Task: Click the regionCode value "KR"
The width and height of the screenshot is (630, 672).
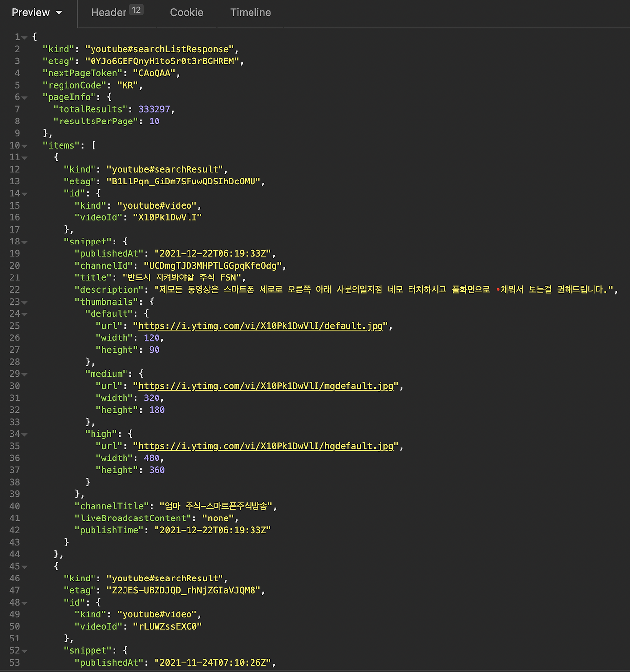Action: click(127, 85)
